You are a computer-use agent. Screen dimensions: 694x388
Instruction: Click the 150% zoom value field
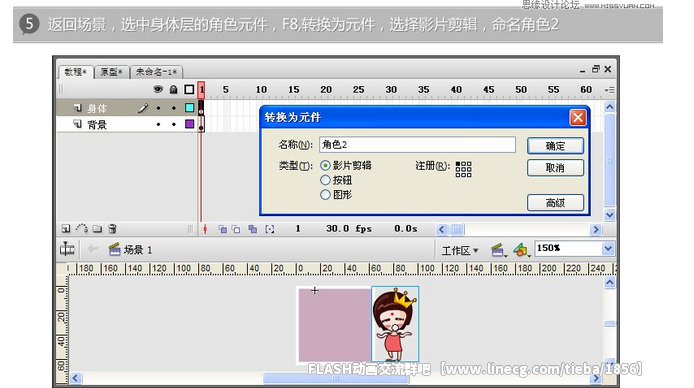point(568,249)
